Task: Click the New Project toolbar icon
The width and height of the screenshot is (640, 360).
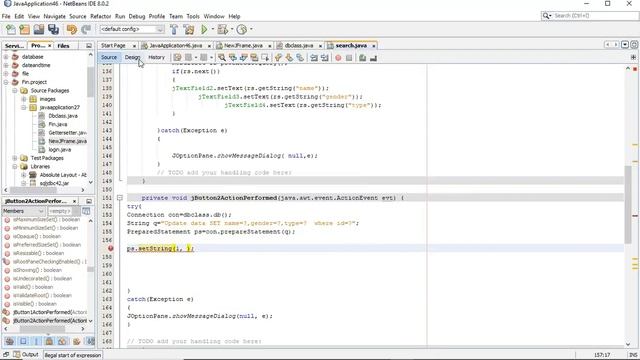Action: pos(24,29)
